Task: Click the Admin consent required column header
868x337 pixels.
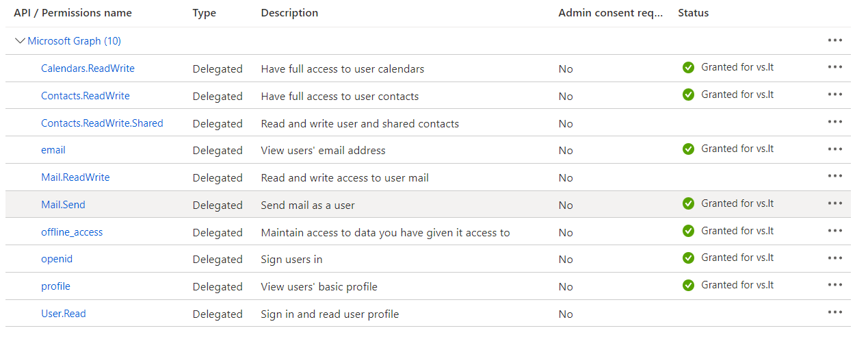Action: coord(611,13)
